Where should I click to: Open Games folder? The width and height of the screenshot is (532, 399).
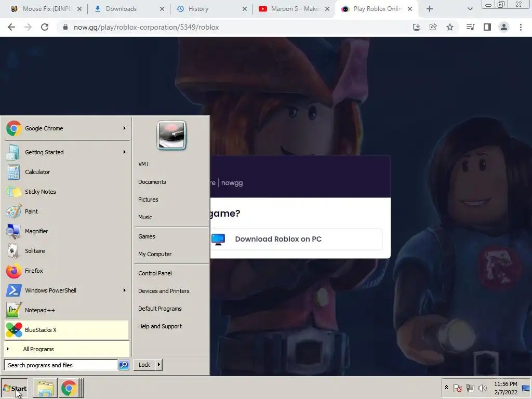147,236
